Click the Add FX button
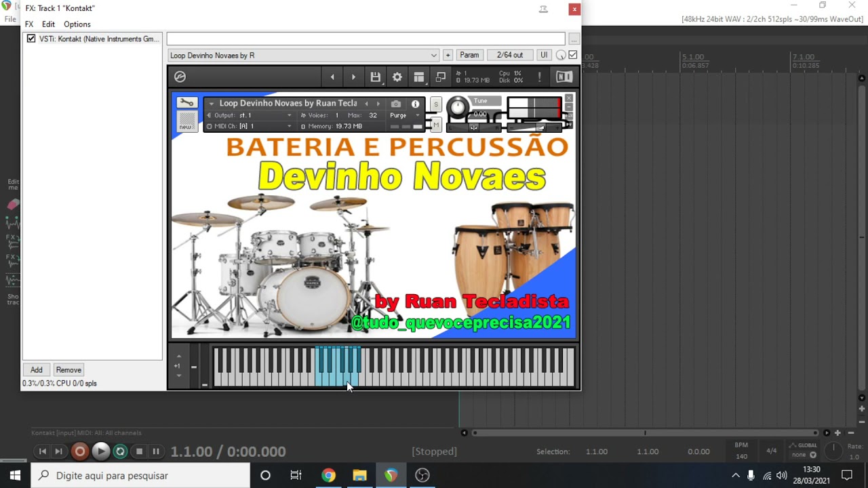Image resolution: width=868 pixels, height=488 pixels. [x=37, y=370]
